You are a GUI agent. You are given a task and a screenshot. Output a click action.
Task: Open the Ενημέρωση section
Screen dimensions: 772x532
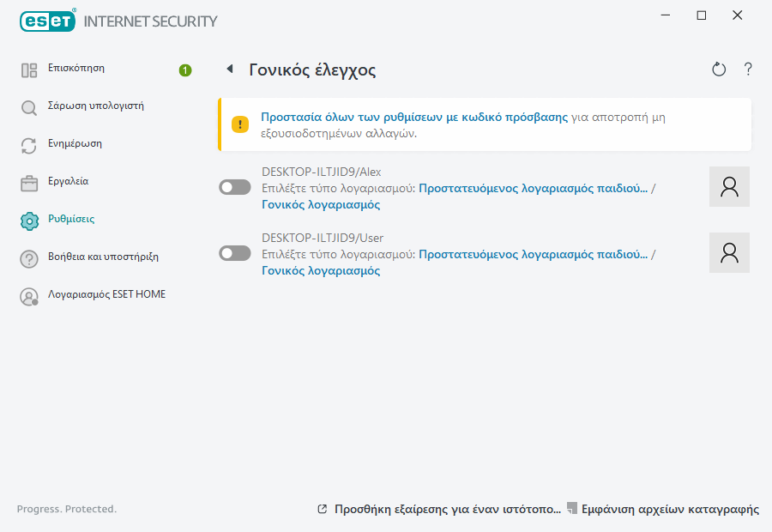pos(73,143)
